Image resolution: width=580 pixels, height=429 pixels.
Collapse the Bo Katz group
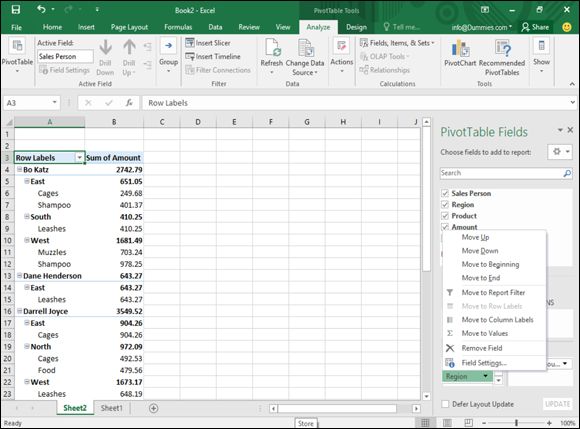pyautogui.click(x=19, y=169)
